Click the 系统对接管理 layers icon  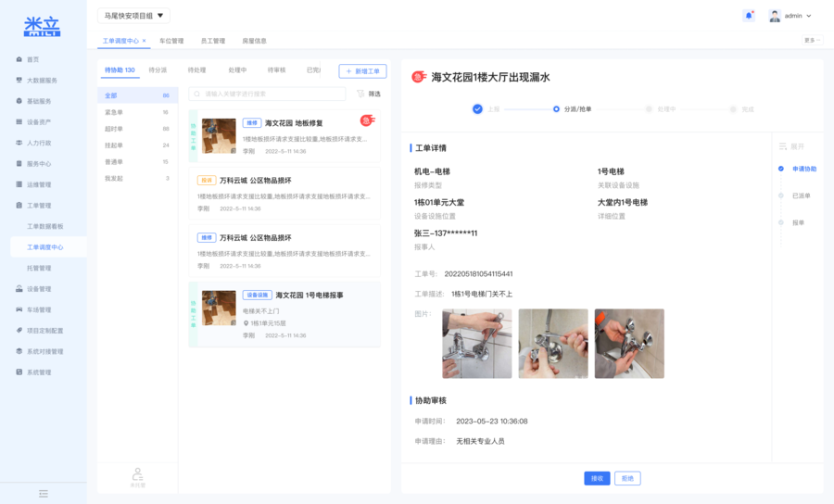pyautogui.click(x=19, y=351)
